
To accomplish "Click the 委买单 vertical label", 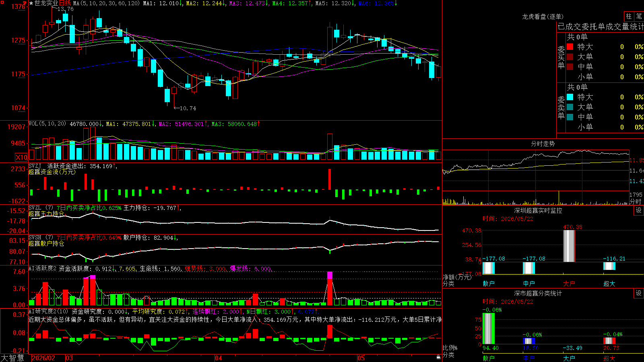I will (561, 57).
